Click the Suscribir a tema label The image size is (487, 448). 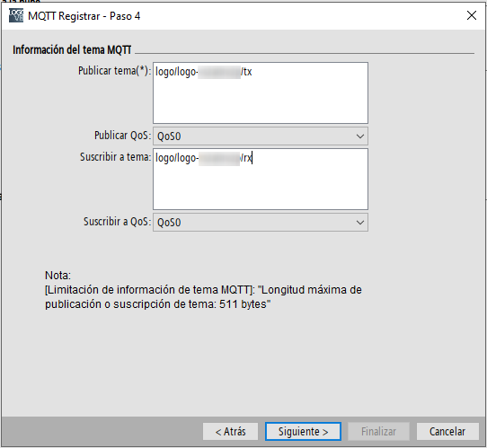pyautogui.click(x=115, y=157)
